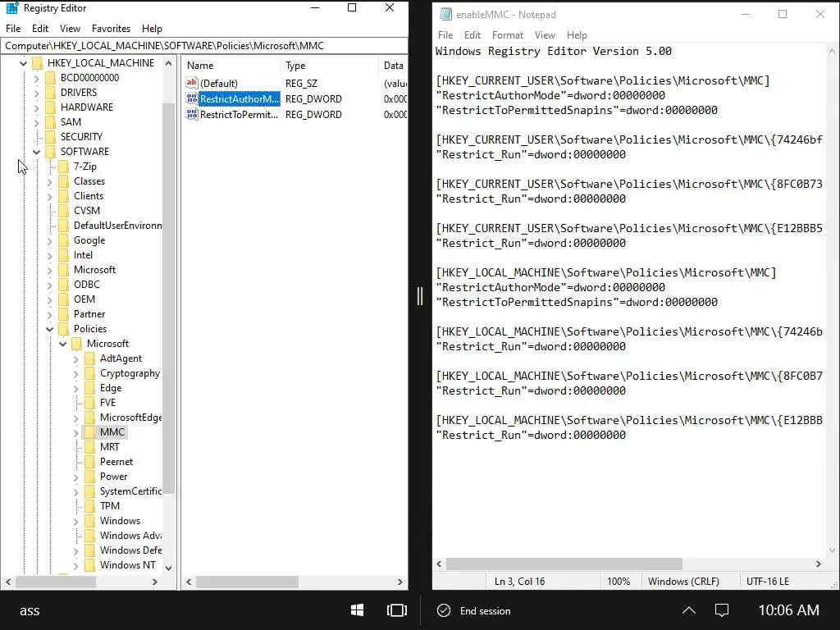Select the SAM key in tree

point(71,122)
